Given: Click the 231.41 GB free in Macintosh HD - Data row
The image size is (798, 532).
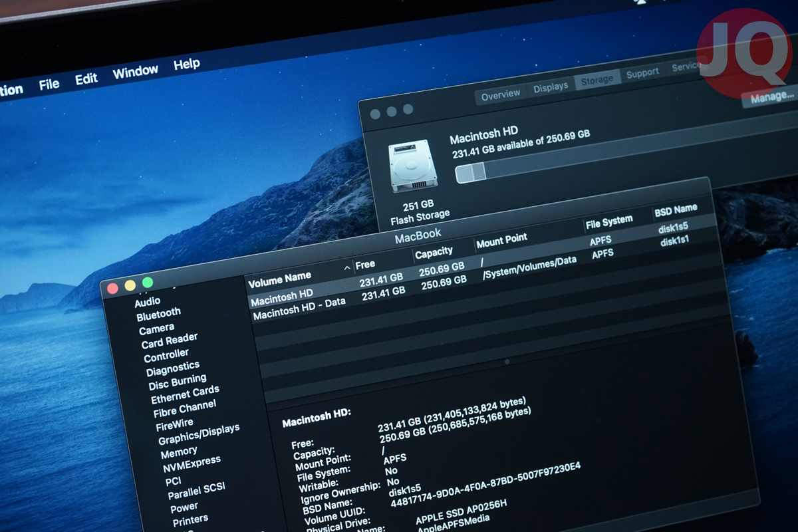Looking at the screenshot, I should point(384,293).
